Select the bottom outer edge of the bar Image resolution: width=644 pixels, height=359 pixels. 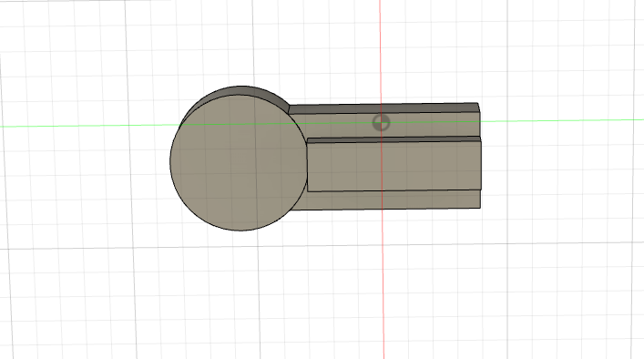(386, 209)
